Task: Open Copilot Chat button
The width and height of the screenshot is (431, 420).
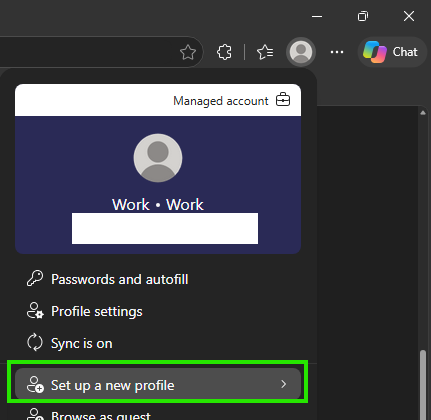Action: (x=392, y=52)
